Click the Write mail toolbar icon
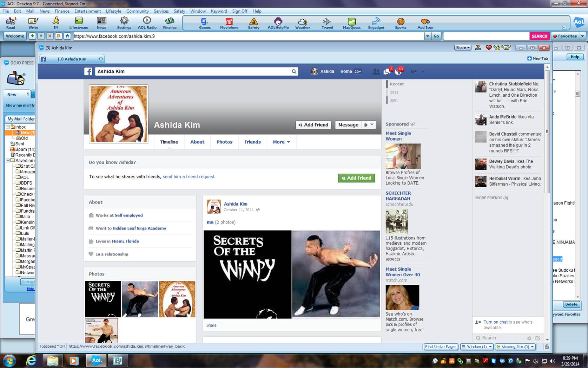588x368 pixels. [x=33, y=23]
